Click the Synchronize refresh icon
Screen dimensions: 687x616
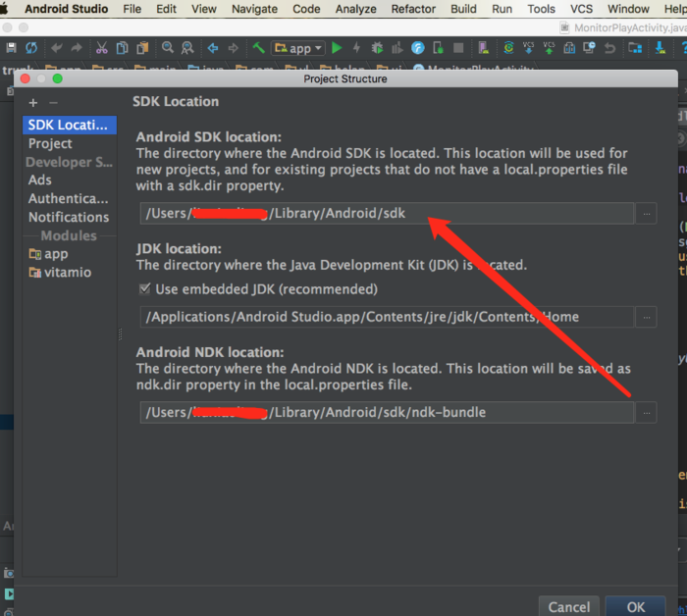click(x=31, y=47)
